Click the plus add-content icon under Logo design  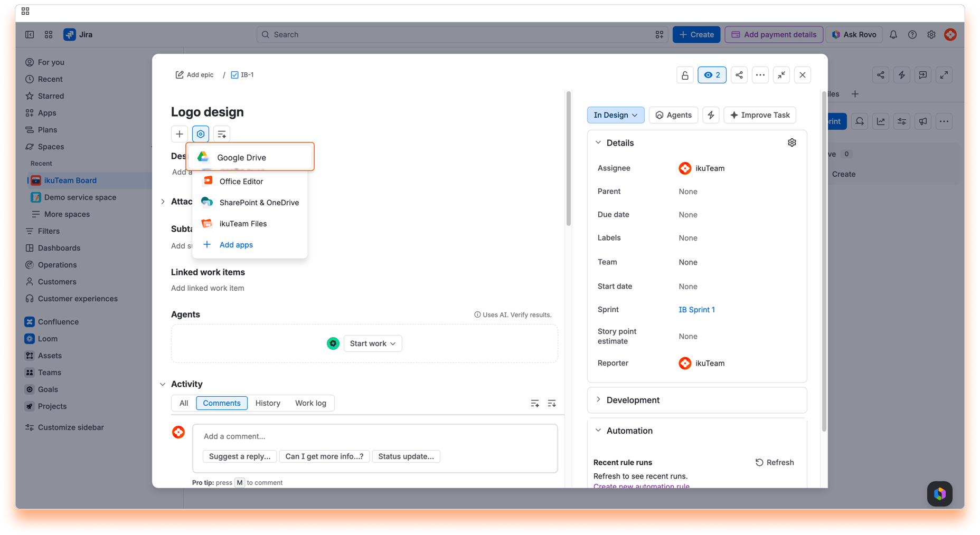point(180,134)
